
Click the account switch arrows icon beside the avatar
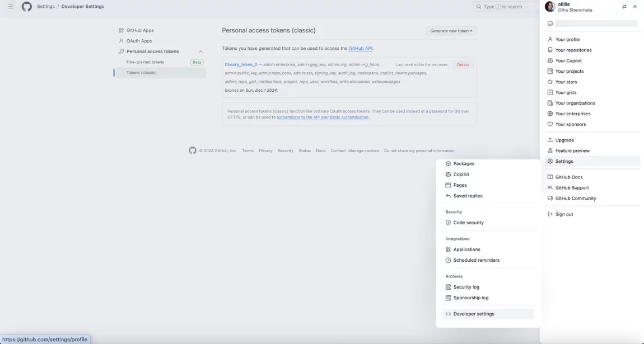(x=624, y=6)
